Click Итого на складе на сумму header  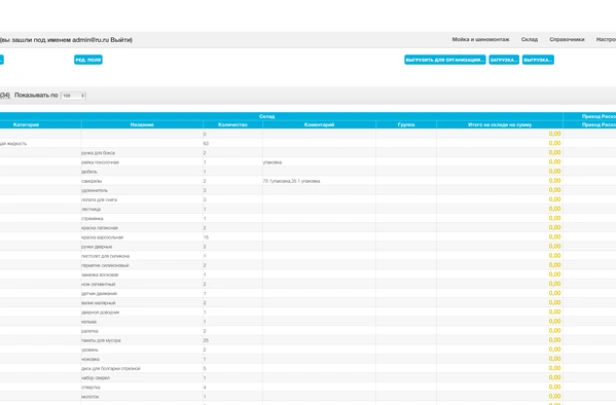tap(499, 125)
